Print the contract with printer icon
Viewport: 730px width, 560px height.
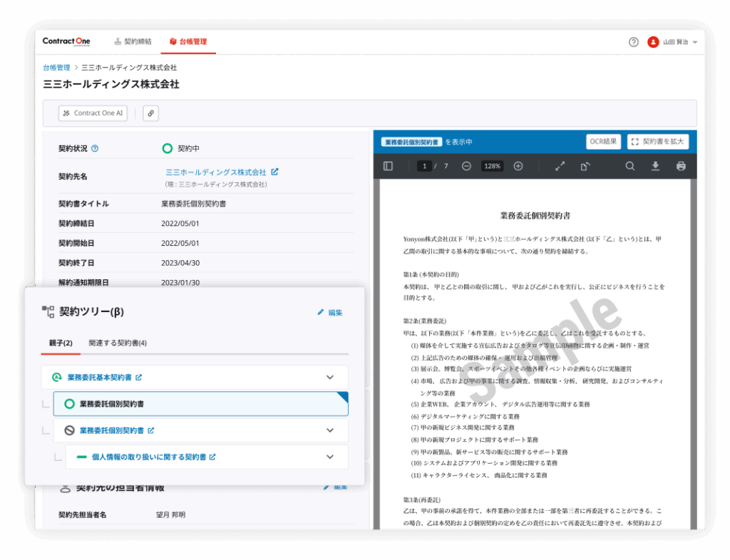(x=681, y=166)
